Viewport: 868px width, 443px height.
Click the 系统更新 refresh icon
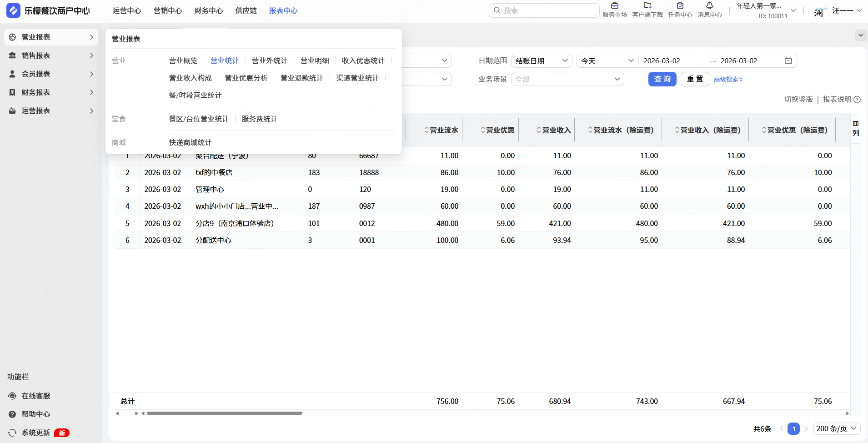tap(12, 433)
